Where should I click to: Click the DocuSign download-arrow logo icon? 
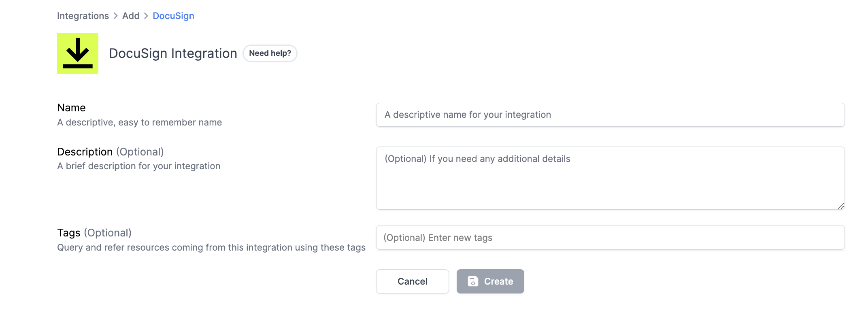point(78,53)
